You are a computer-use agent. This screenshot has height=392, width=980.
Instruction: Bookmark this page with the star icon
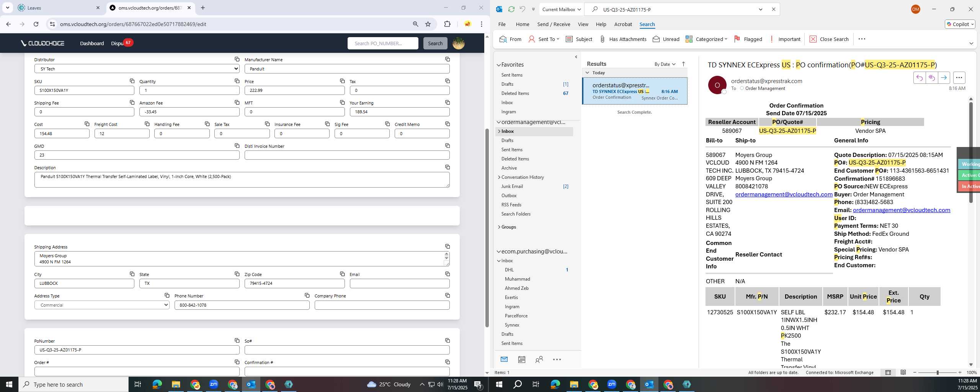point(428,24)
